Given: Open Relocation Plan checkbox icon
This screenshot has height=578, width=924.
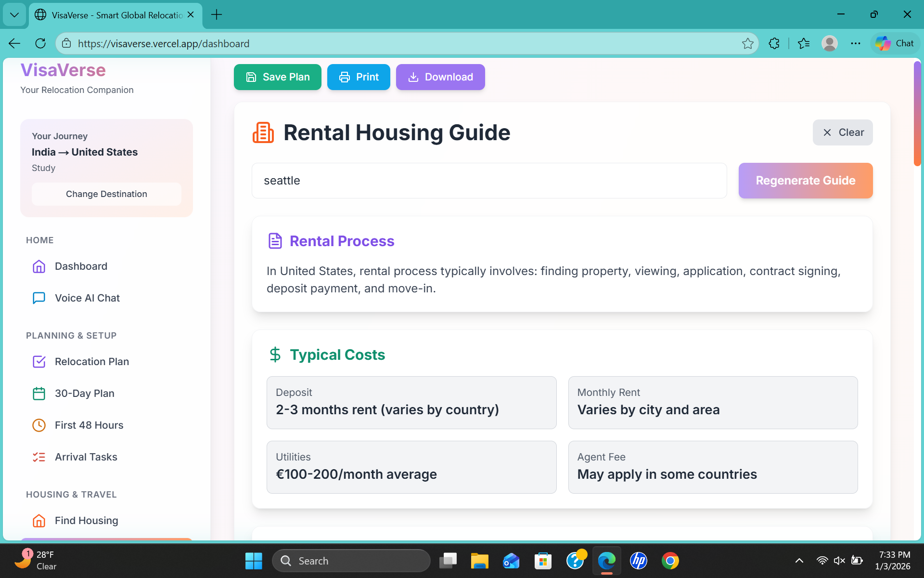Looking at the screenshot, I should [x=39, y=362].
